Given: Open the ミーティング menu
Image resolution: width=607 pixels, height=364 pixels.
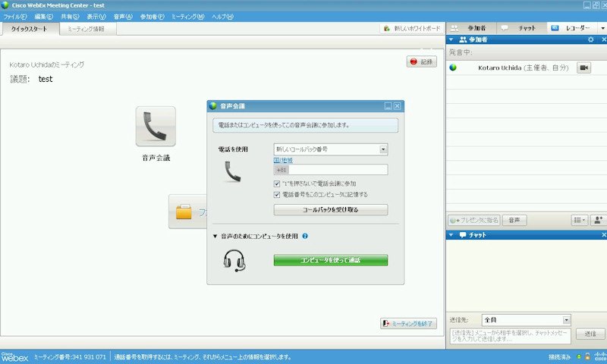Looking at the screenshot, I should click(x=187, y=17).
